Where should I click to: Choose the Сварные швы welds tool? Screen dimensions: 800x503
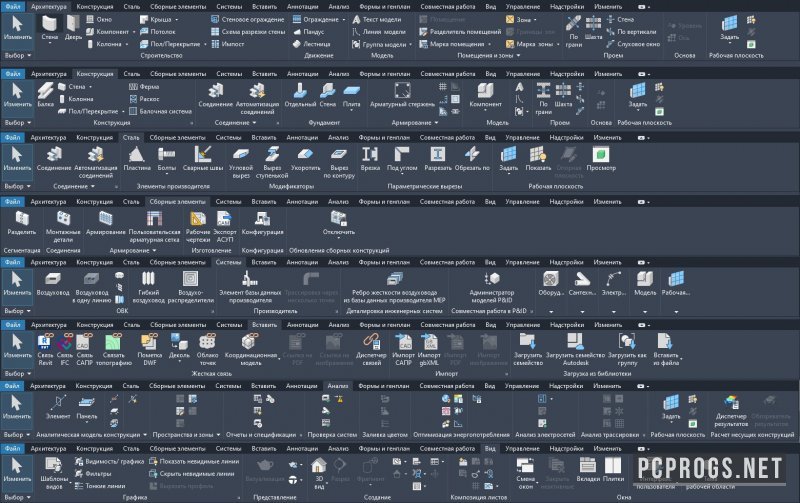pos(203,159)
